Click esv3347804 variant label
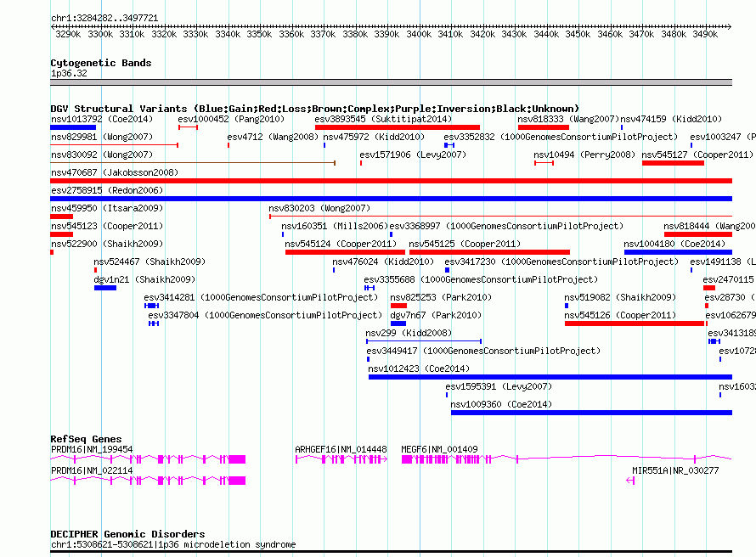Screen dimensions: 756x557 [x=265, y=315]
